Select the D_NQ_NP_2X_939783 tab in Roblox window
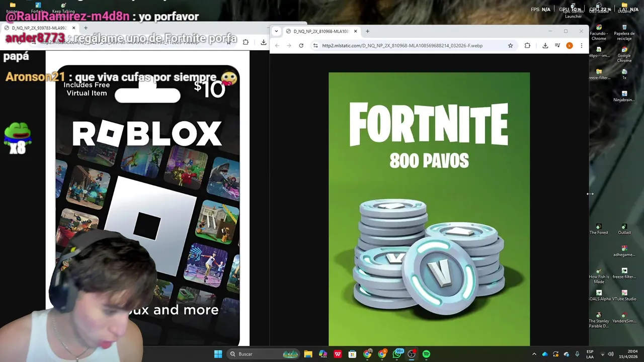The width and height of the screenshot is (644, 362). [39, 28]
